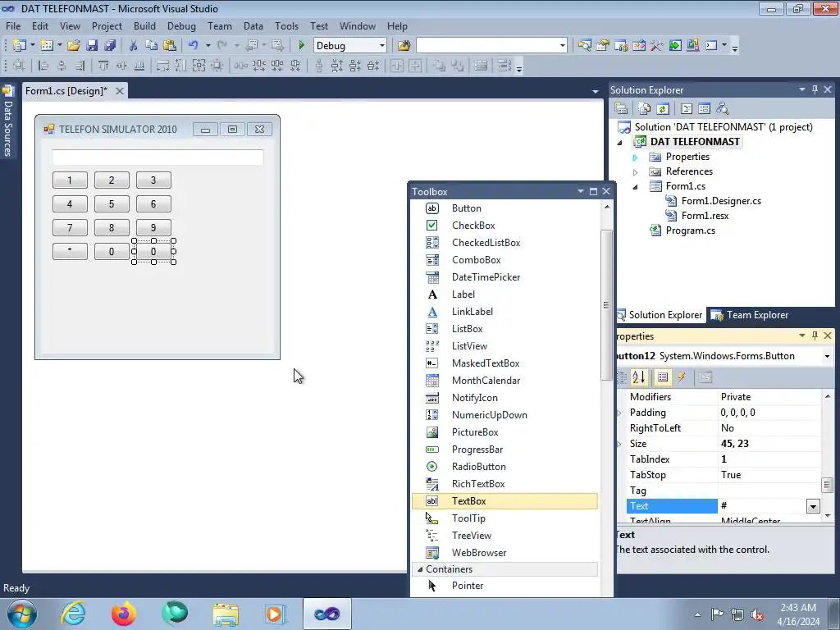Collapse the Containers toolbox group
Image resolution: width=840 pixels, height=630 pixels.
tap(420, 569)
